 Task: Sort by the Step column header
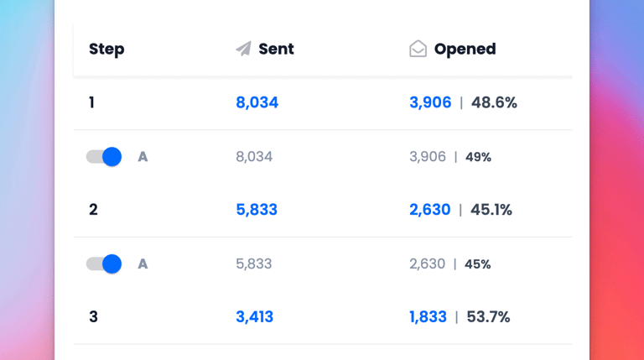pyautogui.click(x=106, y=49)
